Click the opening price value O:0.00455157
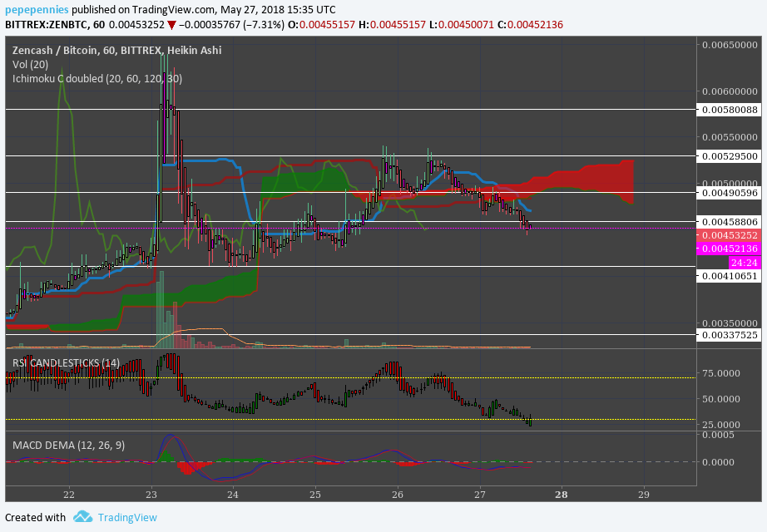Viewport: 767px width, 532px height. 321,24
